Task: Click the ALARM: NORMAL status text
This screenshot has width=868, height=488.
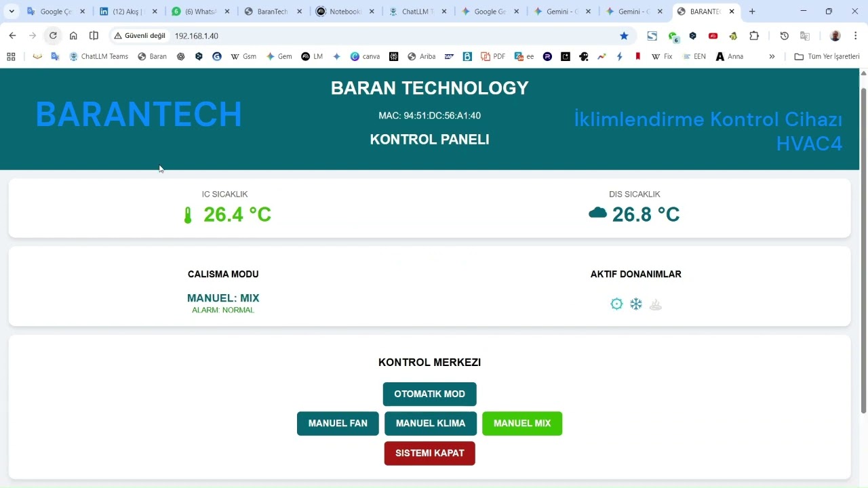Action: tap(223, 310)
